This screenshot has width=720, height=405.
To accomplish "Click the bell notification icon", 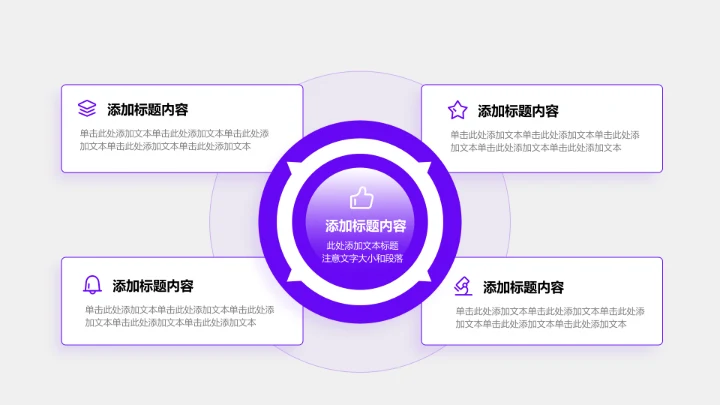I will tap(92, 285).
